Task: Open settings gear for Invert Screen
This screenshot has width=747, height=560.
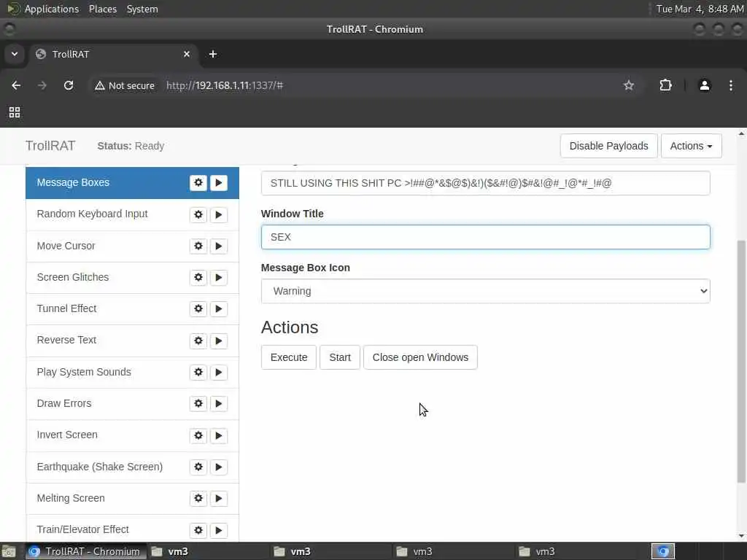Action: coord(198,435)
